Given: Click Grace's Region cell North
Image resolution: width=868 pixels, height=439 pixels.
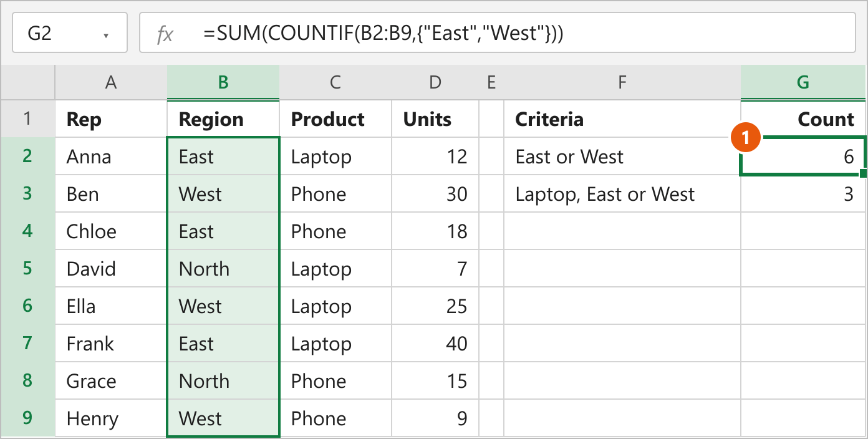Looking at the screenshot, I should coord(223,380).
